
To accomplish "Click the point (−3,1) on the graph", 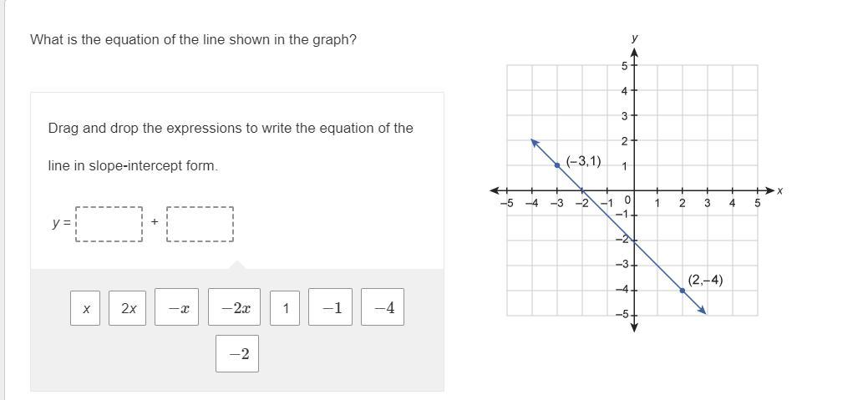I will coord(557,165).
